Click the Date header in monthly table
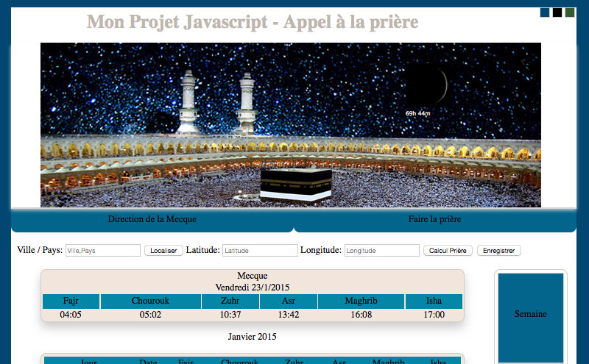 pyautogui.click(x=148, y=361)
